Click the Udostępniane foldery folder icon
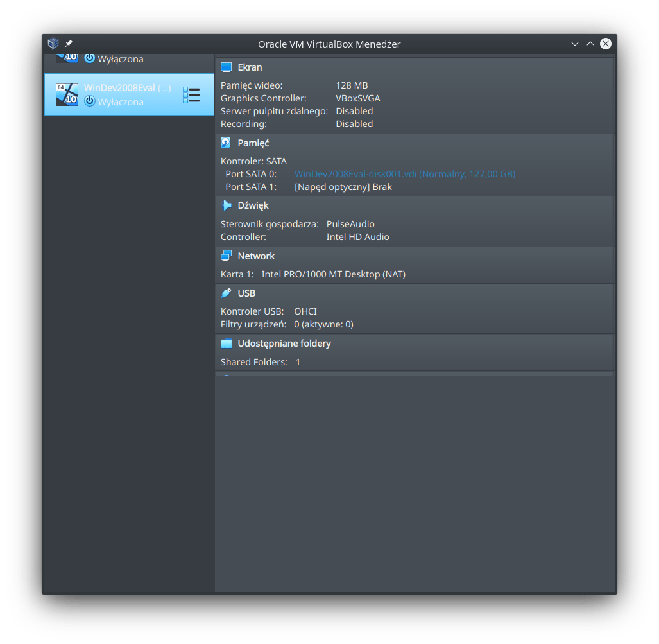This screenshot has width=659, height=644. [x=226, y=344]
